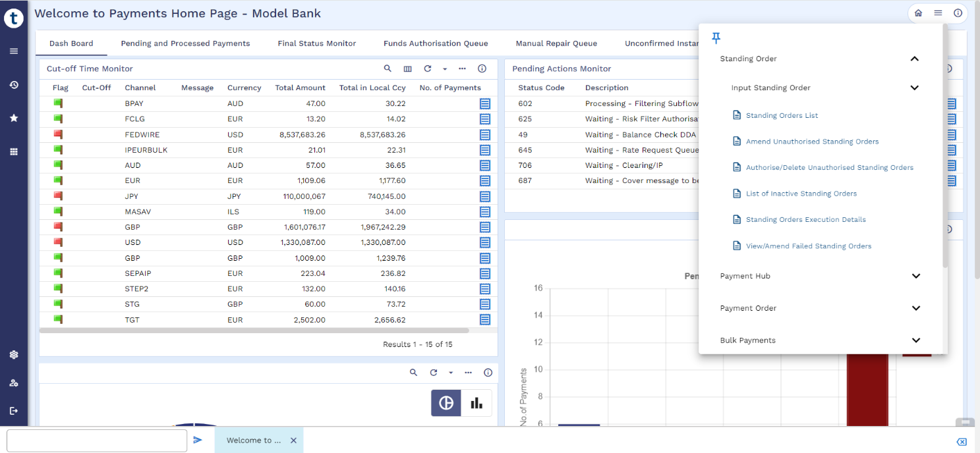
Task: Switch the chart to bar view
Action: click(476, 403)
